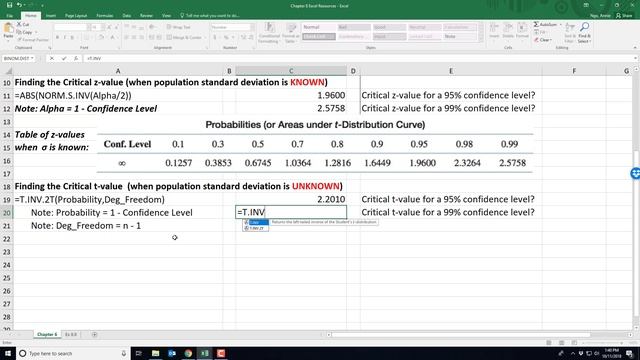Cancel formula entry with X button
The image size is (640, 360).
(52, 58)
